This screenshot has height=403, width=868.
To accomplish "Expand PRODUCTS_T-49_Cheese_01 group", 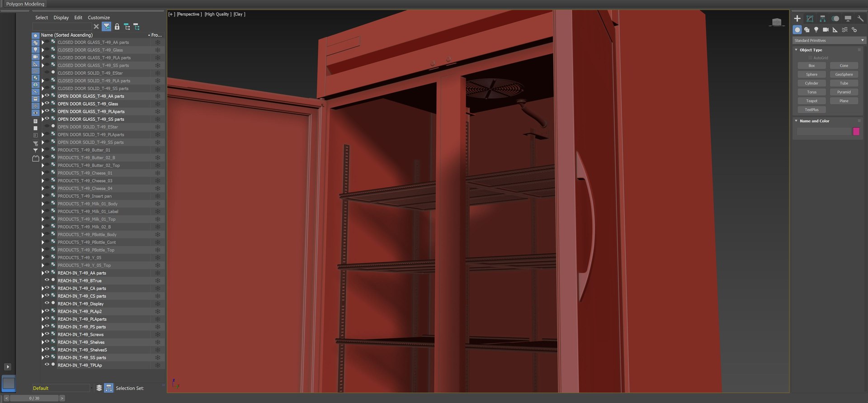I will [43, 173].
